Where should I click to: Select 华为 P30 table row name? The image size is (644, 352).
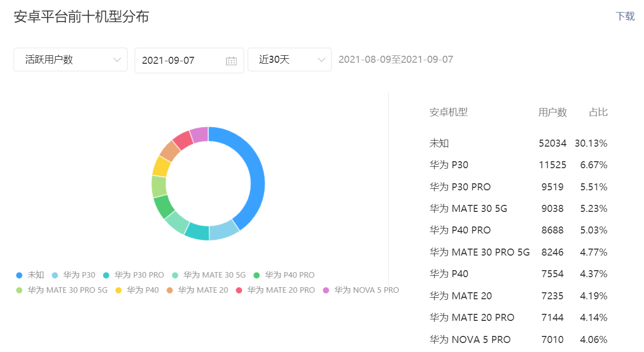tap(449, 165)
